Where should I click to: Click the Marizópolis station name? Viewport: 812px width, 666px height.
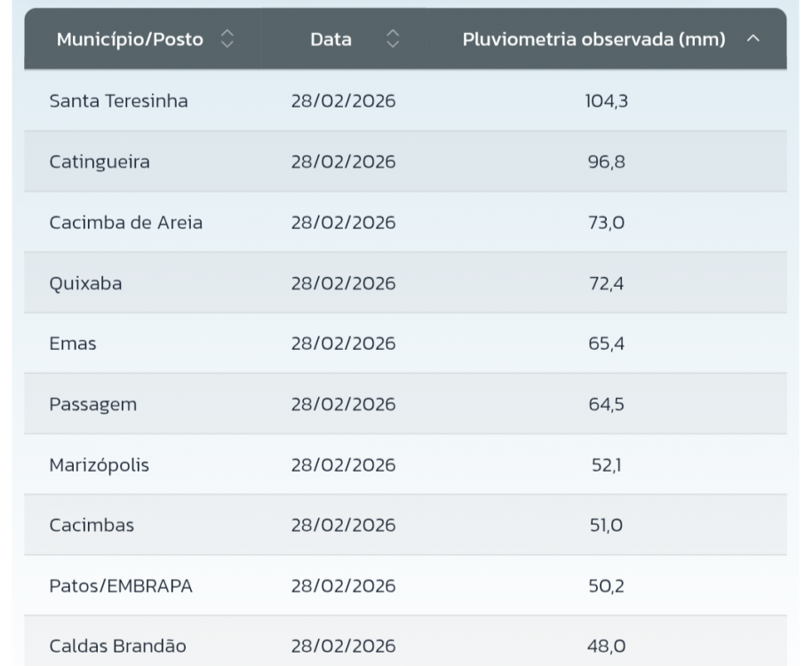point(99,464)
